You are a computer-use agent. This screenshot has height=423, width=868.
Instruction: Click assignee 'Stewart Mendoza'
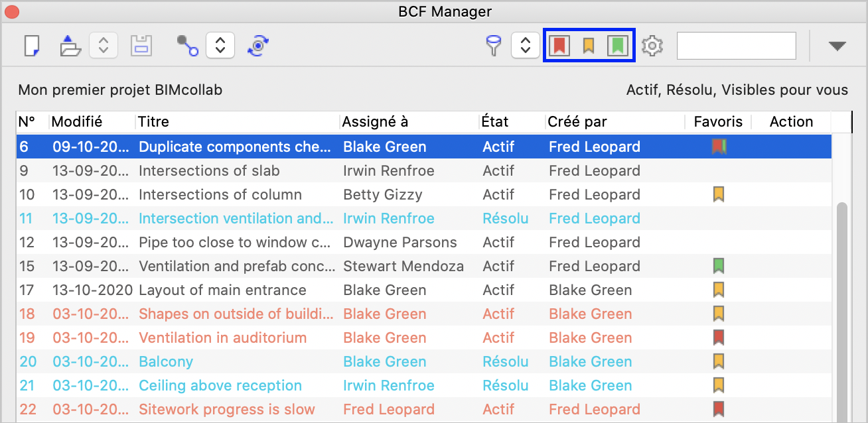(x=403, y=266)
